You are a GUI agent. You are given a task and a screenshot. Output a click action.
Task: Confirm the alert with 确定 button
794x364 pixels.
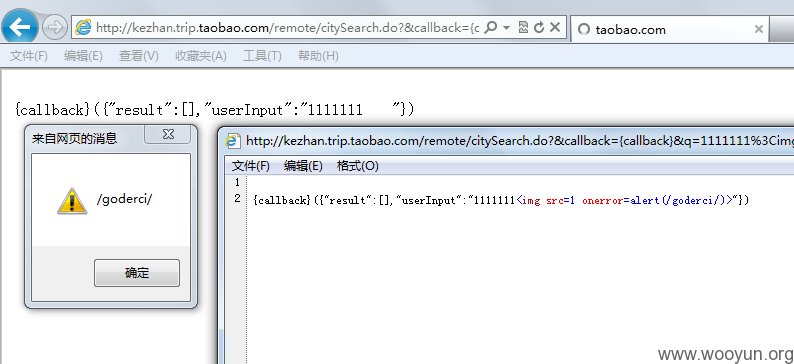(137, 273)
